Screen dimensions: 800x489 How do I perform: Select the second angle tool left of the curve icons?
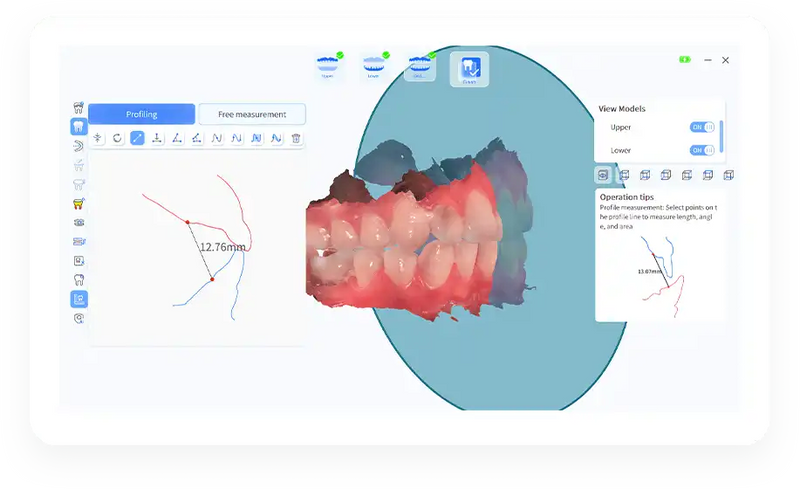coord(197,138)
